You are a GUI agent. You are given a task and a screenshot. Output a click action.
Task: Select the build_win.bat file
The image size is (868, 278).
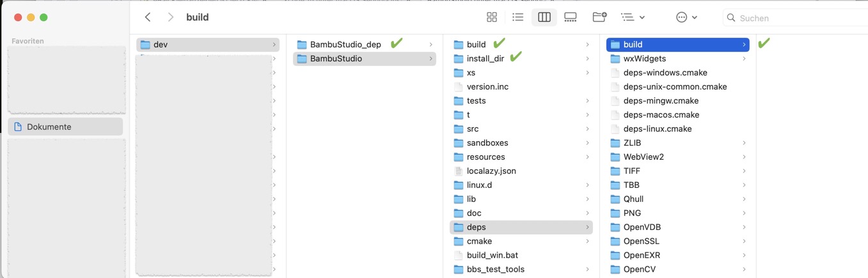[521, 256]
